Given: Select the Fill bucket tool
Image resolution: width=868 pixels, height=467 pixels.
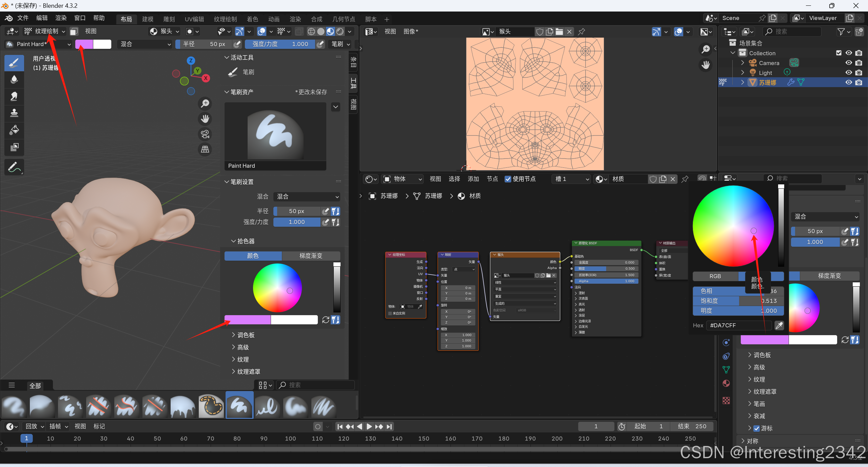Looking at the screenshot, I should [x=14, y=130].
